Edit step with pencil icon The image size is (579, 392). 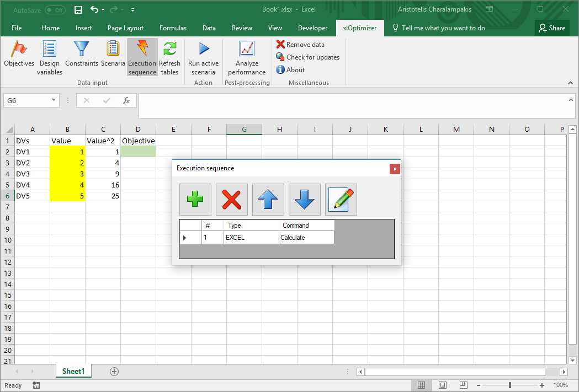[x=341, y=200]
